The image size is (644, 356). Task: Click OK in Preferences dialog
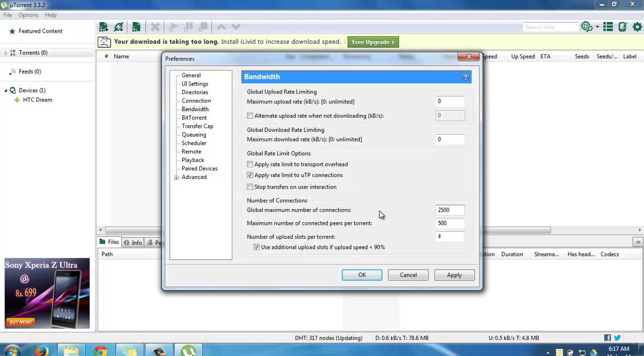tap(362, 275)
